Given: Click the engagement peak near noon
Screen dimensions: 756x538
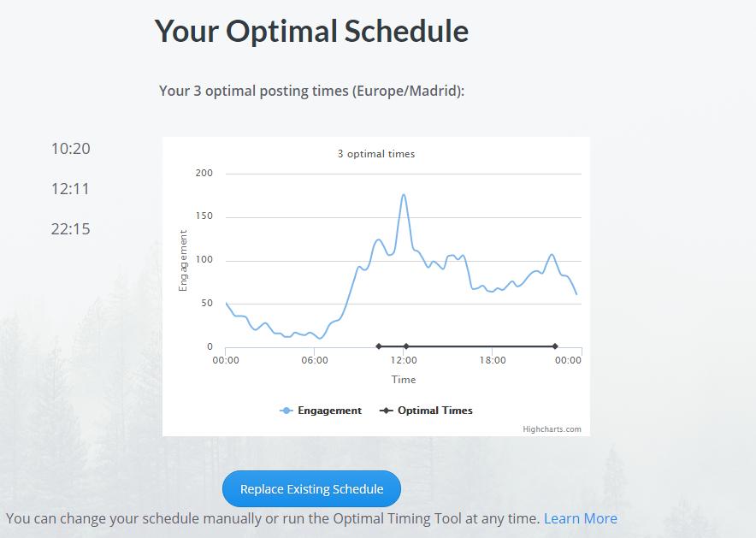Looking at the screenshot, I should (403, 195).
